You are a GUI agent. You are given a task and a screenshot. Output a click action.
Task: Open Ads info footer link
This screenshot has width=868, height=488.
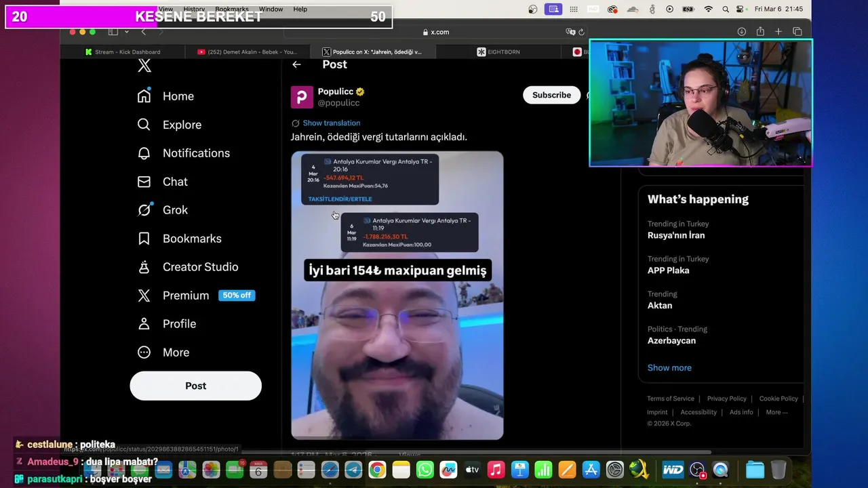[x=741, y=412]
